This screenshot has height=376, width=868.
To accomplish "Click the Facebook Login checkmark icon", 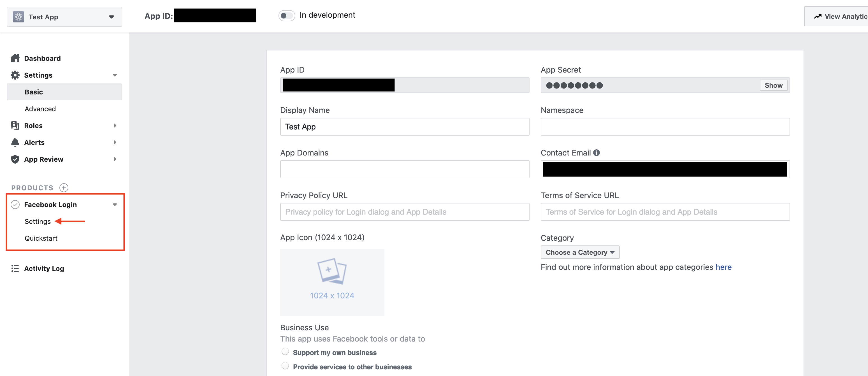I will point(15,205).
